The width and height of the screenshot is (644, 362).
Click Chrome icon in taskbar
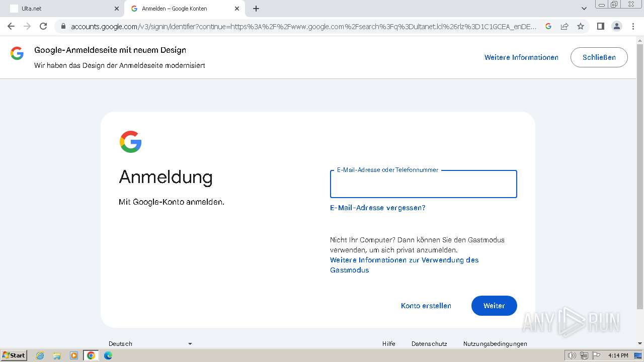91,355
